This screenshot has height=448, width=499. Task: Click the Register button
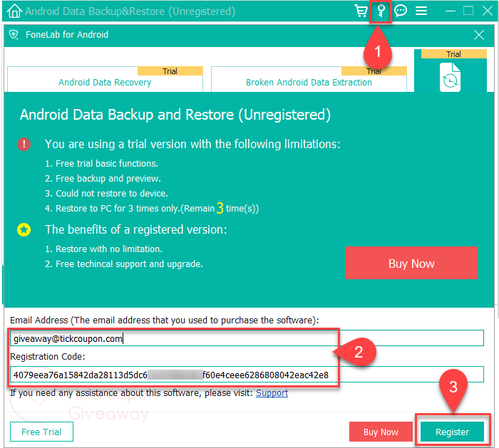[x=452, y=432]
